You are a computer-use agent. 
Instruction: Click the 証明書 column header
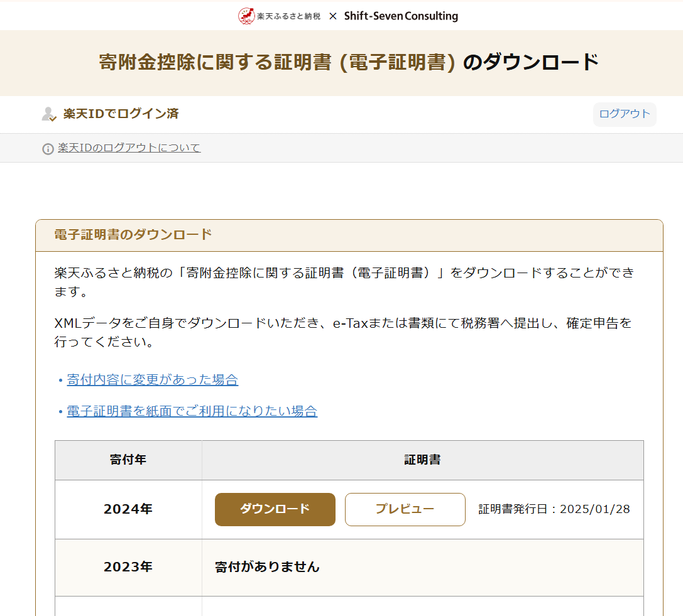pyautogui.click(x=422, y=460)
